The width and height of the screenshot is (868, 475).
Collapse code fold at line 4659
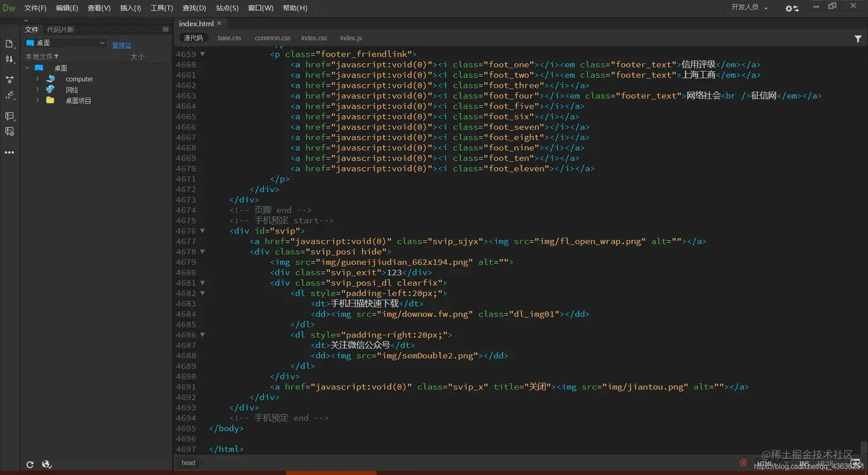tap(202, 54)
